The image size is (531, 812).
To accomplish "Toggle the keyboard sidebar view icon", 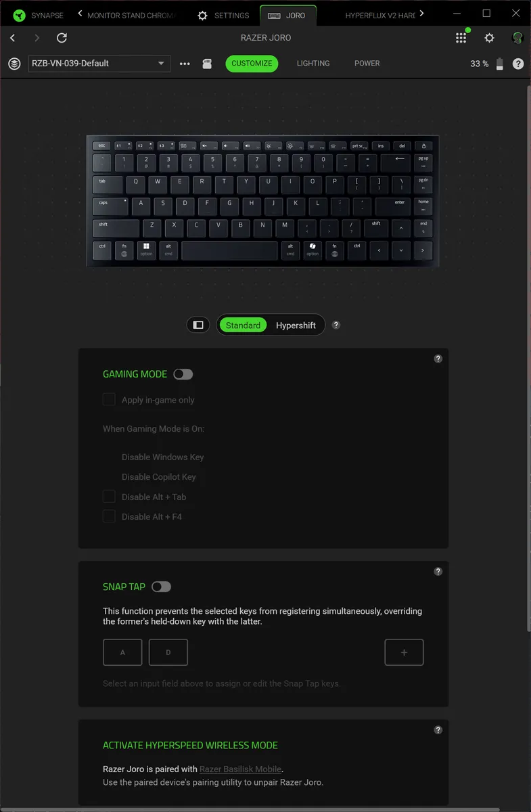I will 198,325.
